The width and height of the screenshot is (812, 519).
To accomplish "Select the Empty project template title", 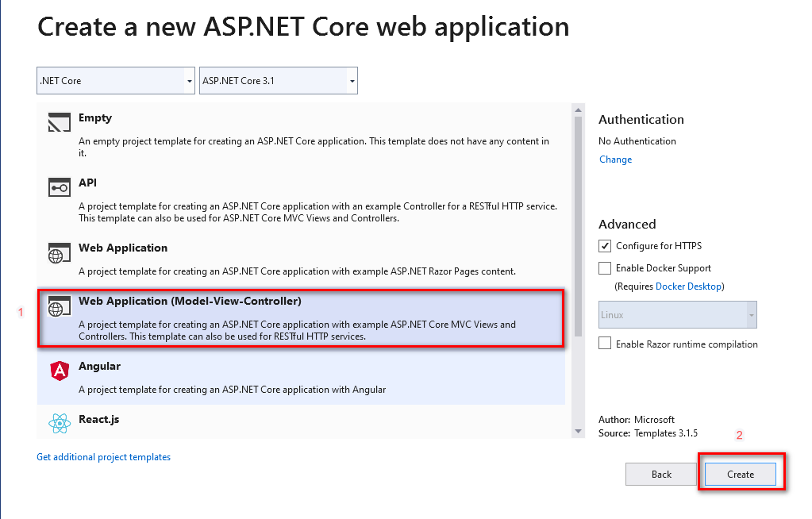I will 95,118.
